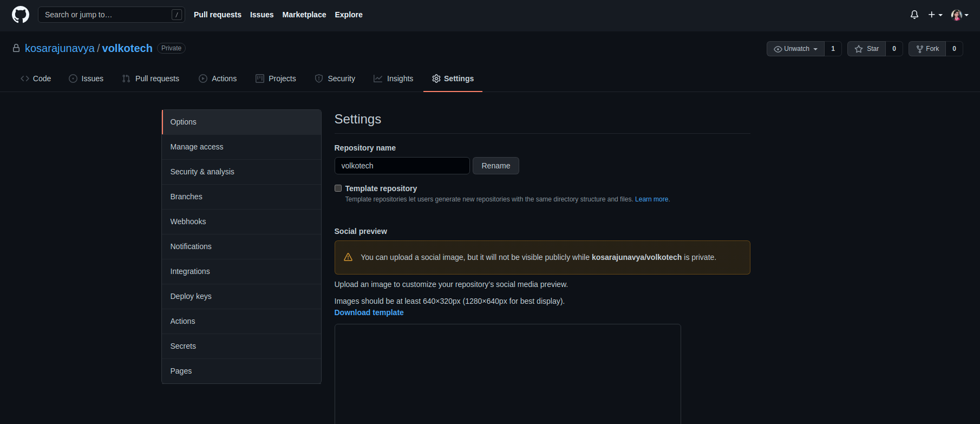
Task: Select the Settings tab
Action: pyautogui.click(x=453, y=79)
